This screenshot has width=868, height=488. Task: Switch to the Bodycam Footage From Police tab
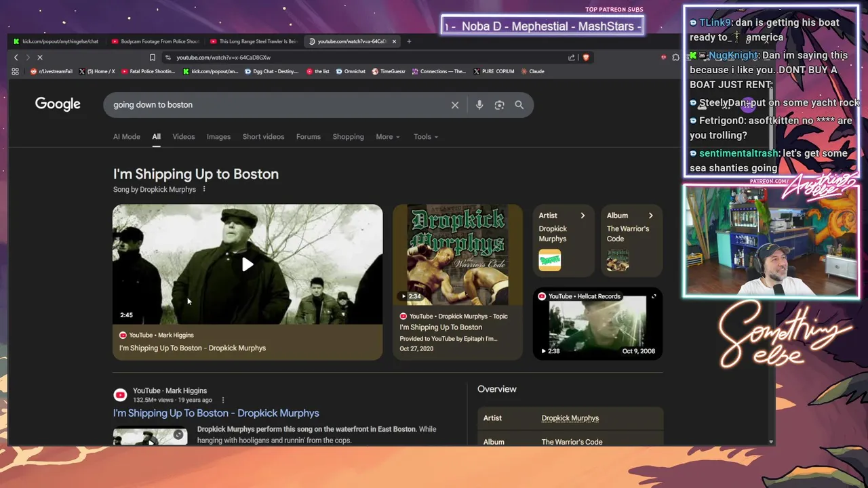click(x=155, y=41)
